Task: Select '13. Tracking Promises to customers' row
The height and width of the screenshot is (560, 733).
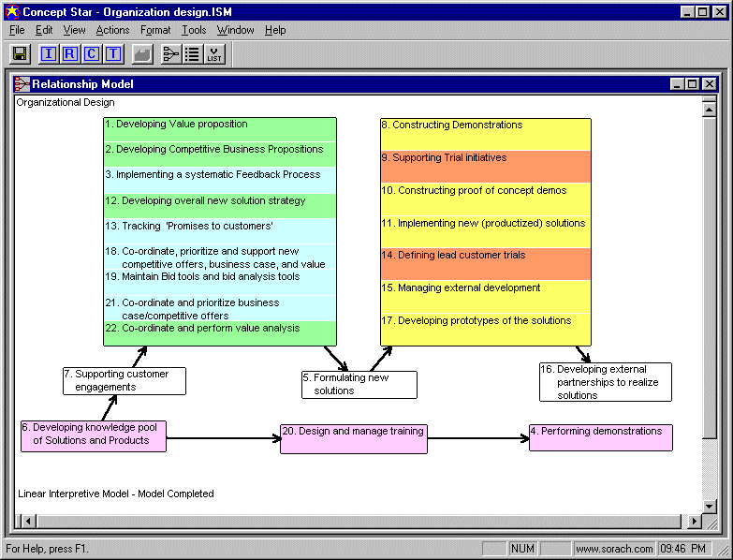Action: coord(220,231)
